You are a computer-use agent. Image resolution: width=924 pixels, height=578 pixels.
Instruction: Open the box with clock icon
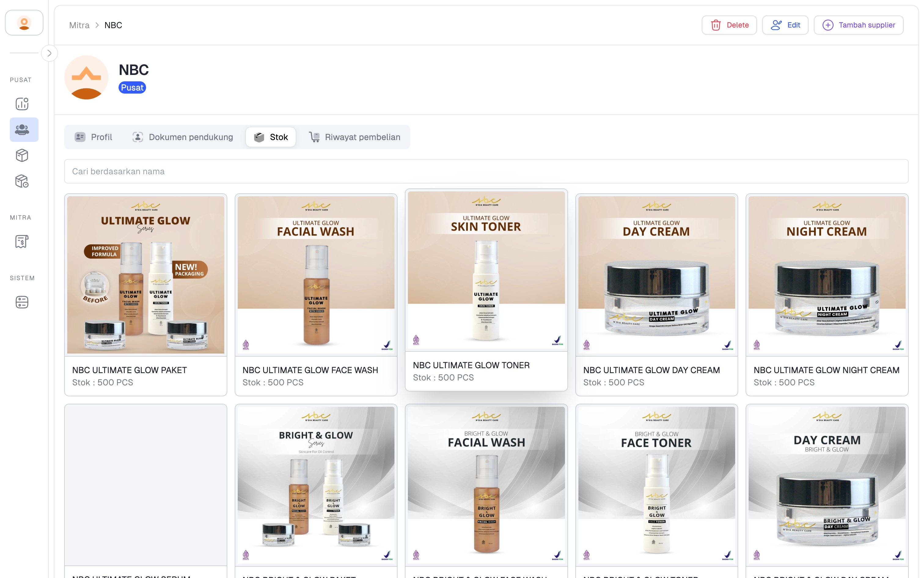pyautogui.click(x=22, y=181)
